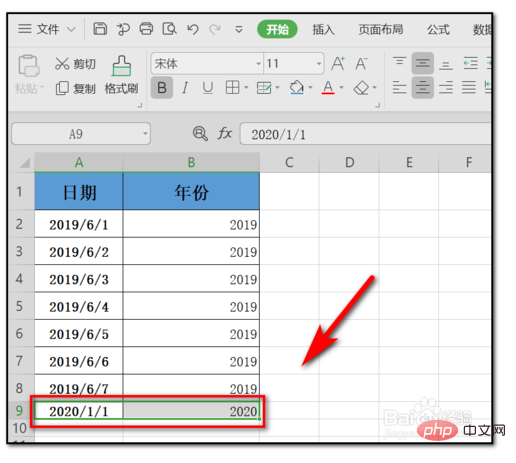Click the 格式刷 format painter
516x463 pixels.
[x=121, y=75]
